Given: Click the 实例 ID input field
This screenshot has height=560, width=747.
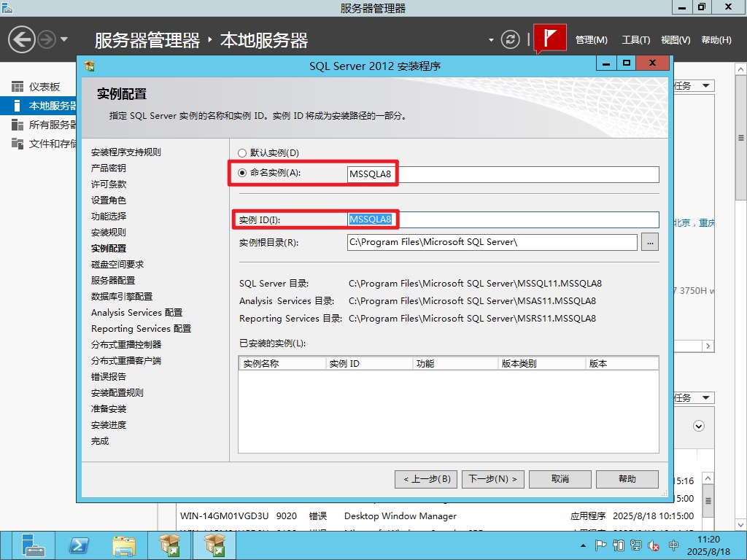Looking at the screenshot, I should pyautogui.click(x=503, y=219).
